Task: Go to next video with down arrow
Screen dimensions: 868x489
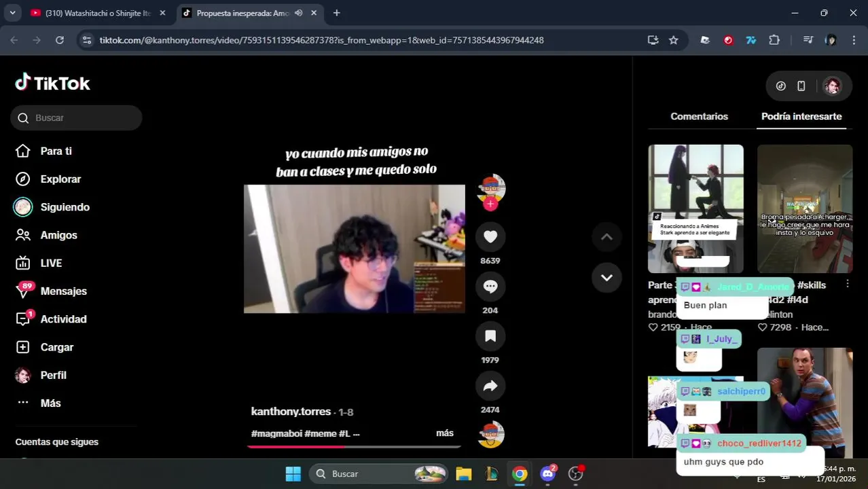Action: click(x=607, y=277)
